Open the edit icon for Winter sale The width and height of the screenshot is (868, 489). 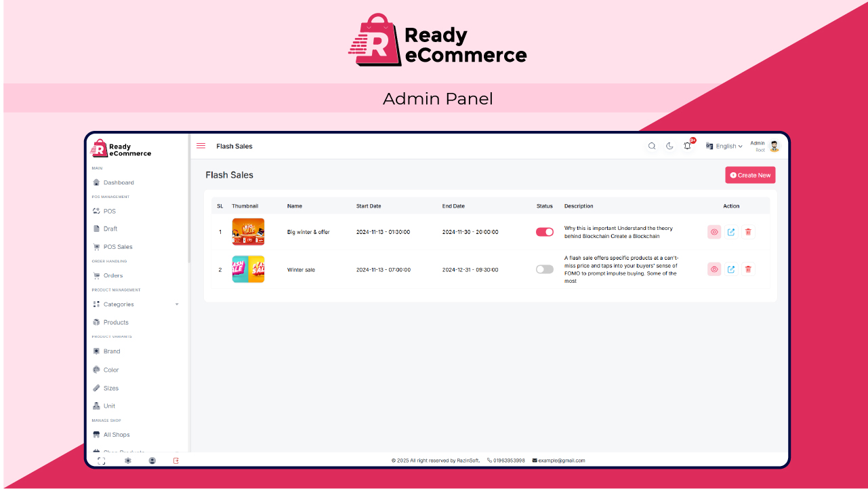[x=731, y=269]
